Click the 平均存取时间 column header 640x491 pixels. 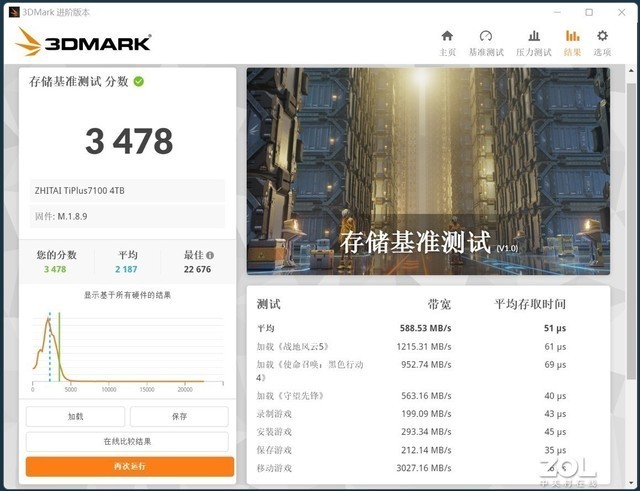click(530, 304)
